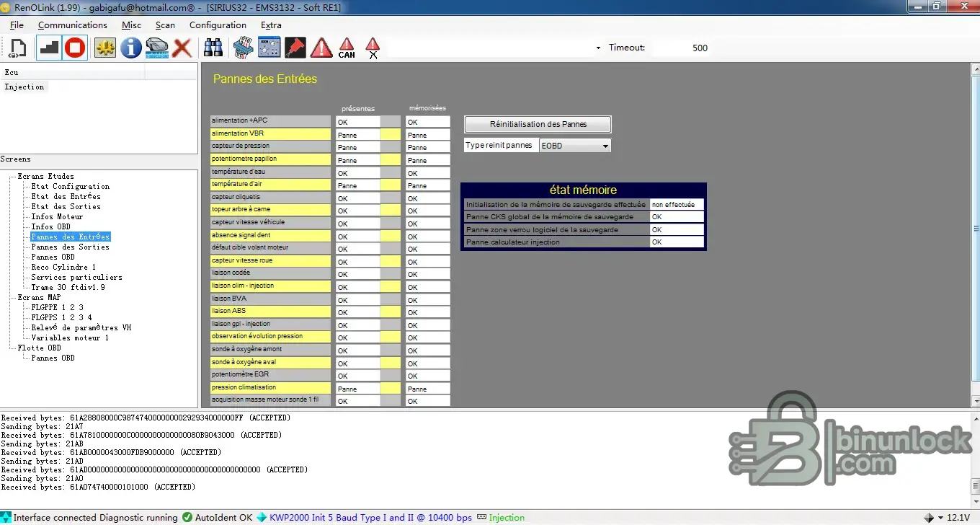Click mémorisées value for alimentation +APC

pyautogui.click(x=427, y=122)
